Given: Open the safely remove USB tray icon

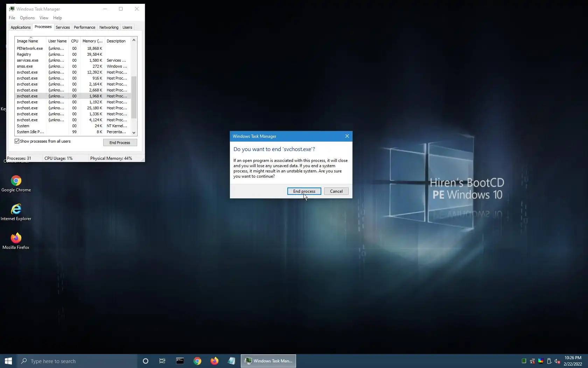Looking at the screenshot, I should click(x=549, y=361).
